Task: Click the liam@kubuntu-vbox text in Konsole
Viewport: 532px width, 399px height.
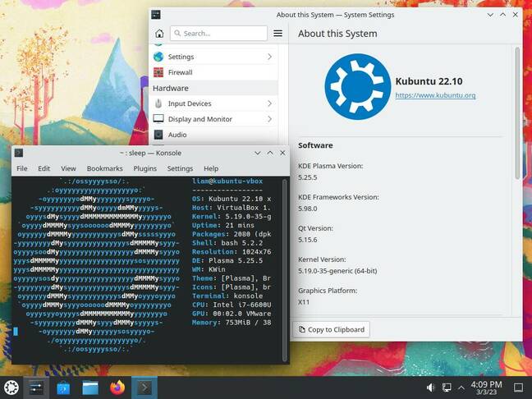Action: tap(227, 181)
